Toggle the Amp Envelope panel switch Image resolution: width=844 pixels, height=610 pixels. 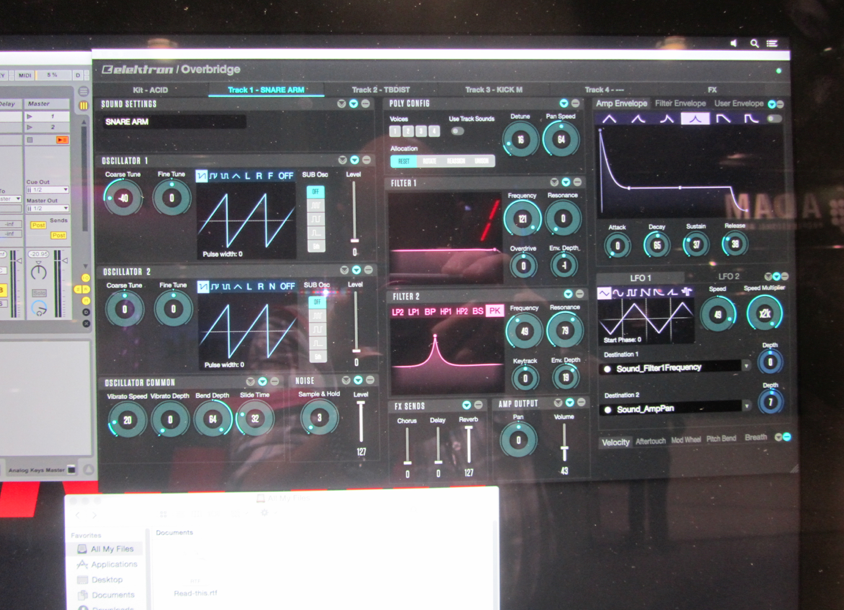click(x=773, y=118)
